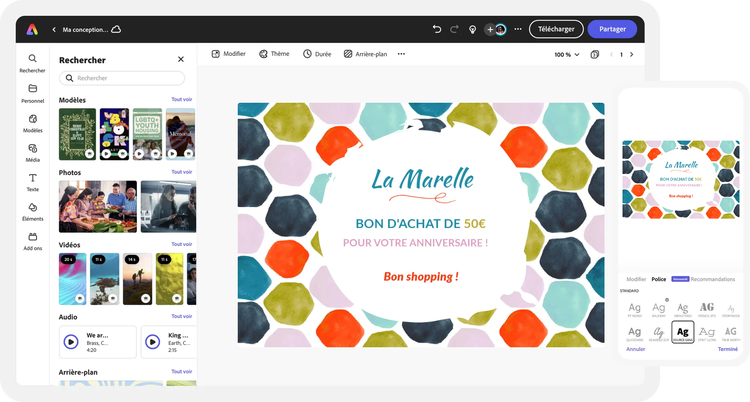Close the Rechercher panel
Screen dimensions: 750x402
(x=181, y=59)
